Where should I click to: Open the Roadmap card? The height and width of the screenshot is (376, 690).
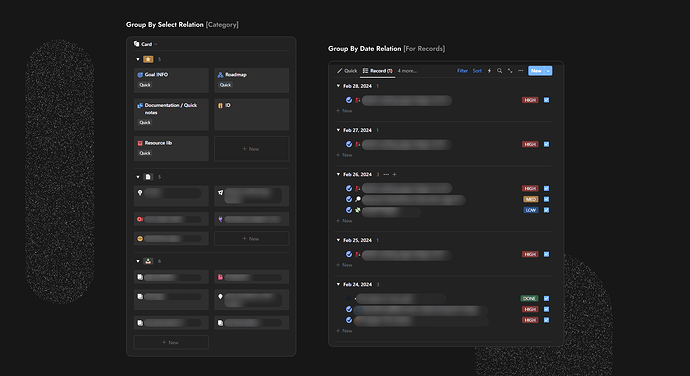[252, 80]
